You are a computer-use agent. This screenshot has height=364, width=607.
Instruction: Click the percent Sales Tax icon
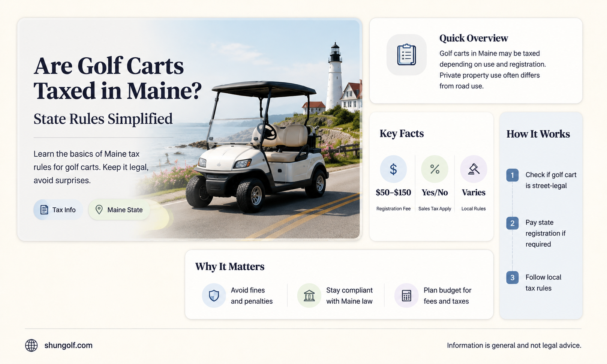click(435, 169)
